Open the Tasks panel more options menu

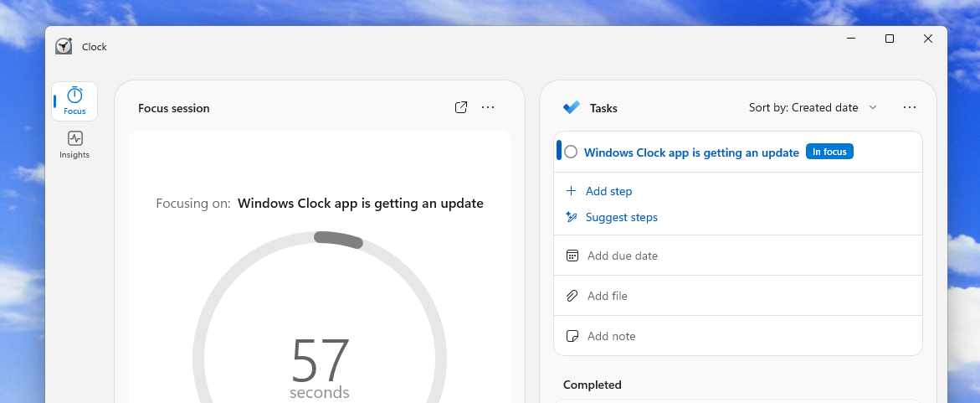pyautogui.click(x=910, y=107)
